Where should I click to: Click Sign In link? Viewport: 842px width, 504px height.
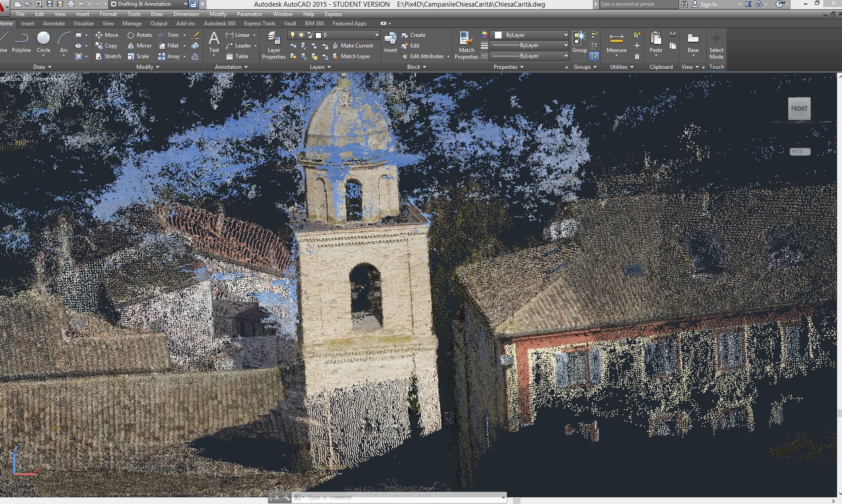click(708, 4)
